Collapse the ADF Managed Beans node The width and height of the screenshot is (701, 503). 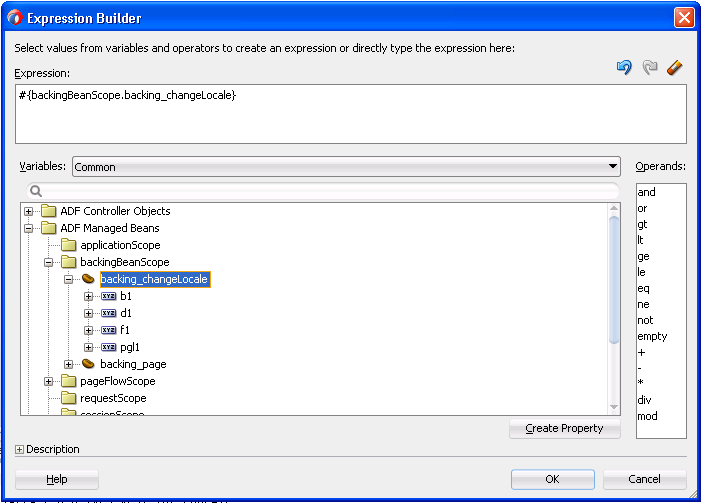[29, 228]
